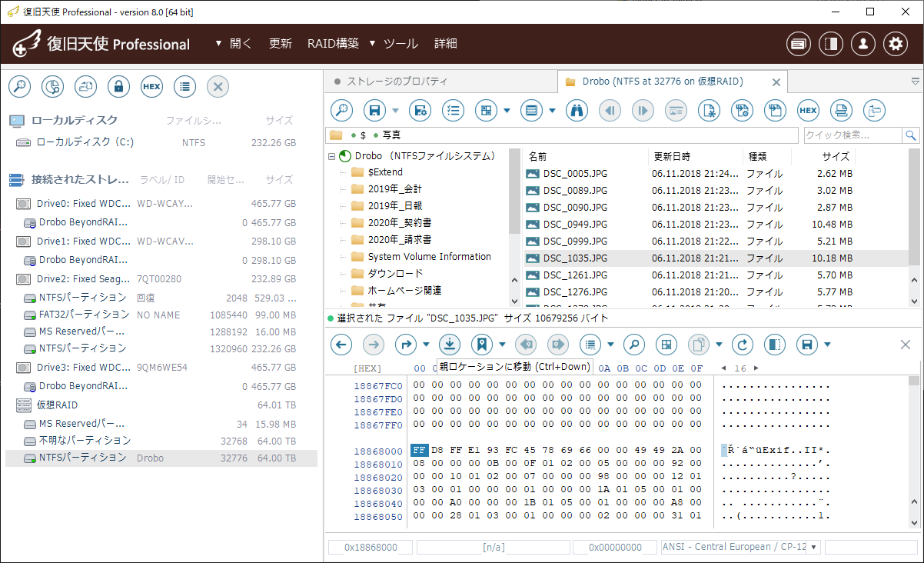Click the 更新 menu item
The height and width of the screenshot is (563, 924).
tap(281, 44)
